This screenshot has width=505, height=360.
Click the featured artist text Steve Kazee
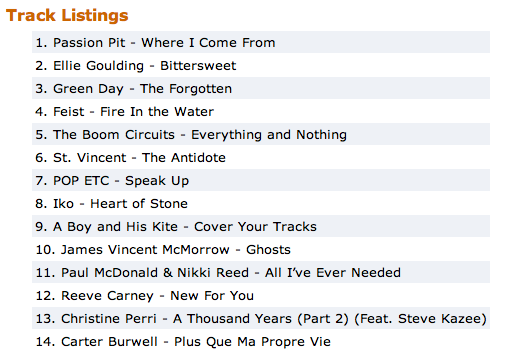(x=440, y=319)
